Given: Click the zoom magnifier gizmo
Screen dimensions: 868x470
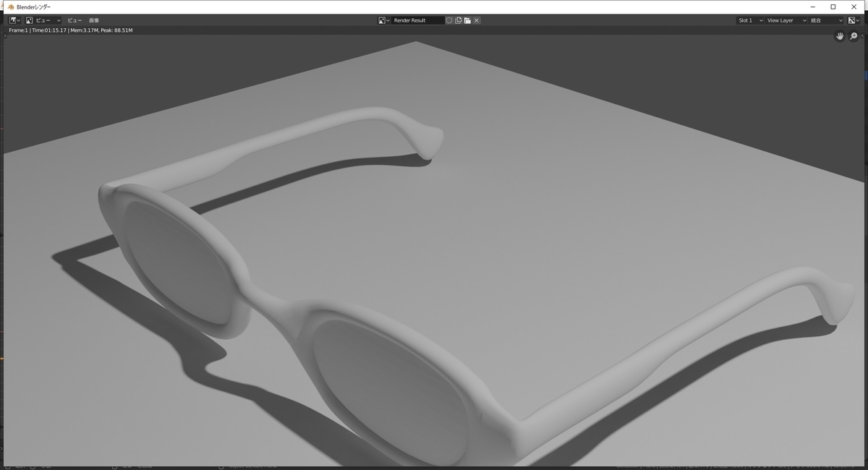Looking at the screenshot, I should 854,36.
